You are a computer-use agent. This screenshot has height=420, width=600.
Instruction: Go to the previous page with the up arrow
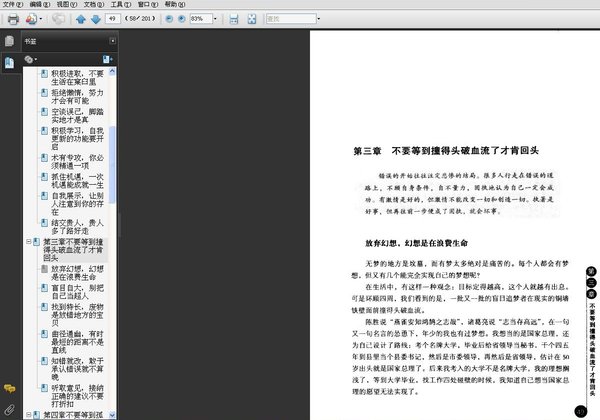pos(80,19)
